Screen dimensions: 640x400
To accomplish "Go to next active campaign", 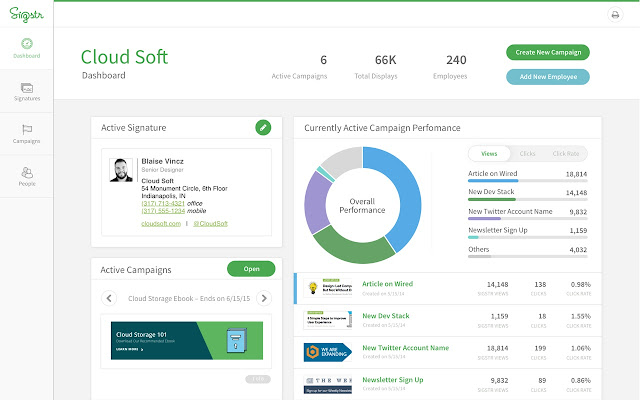I will [264, 298].
